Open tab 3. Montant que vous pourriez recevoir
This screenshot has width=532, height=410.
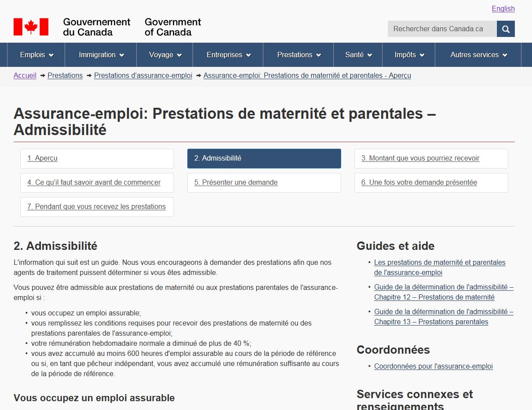(x=431, y=158)
